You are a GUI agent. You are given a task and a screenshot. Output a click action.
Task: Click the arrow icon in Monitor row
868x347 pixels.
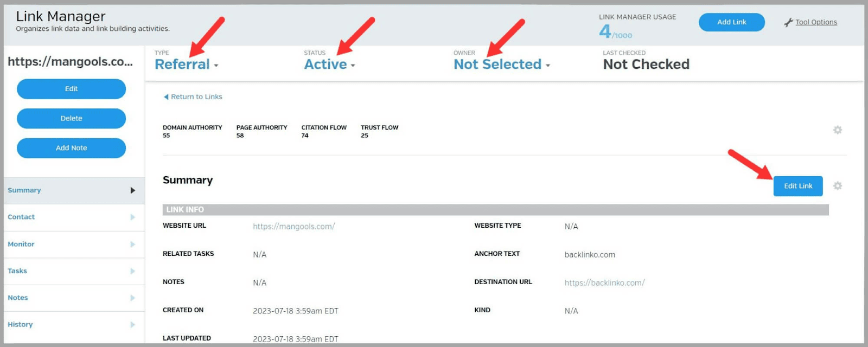coord(132,245)
